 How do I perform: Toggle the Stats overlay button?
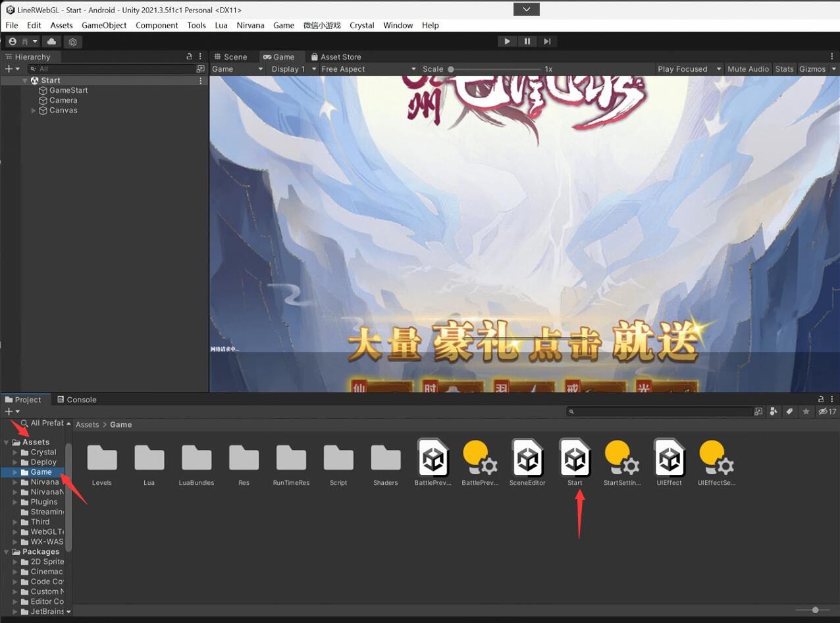point(784,69)
